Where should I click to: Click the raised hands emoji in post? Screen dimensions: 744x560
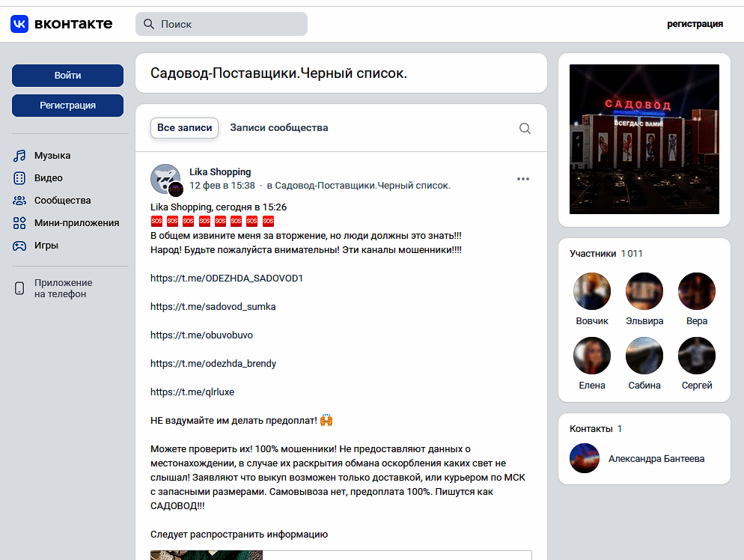(x=326, y=420)
